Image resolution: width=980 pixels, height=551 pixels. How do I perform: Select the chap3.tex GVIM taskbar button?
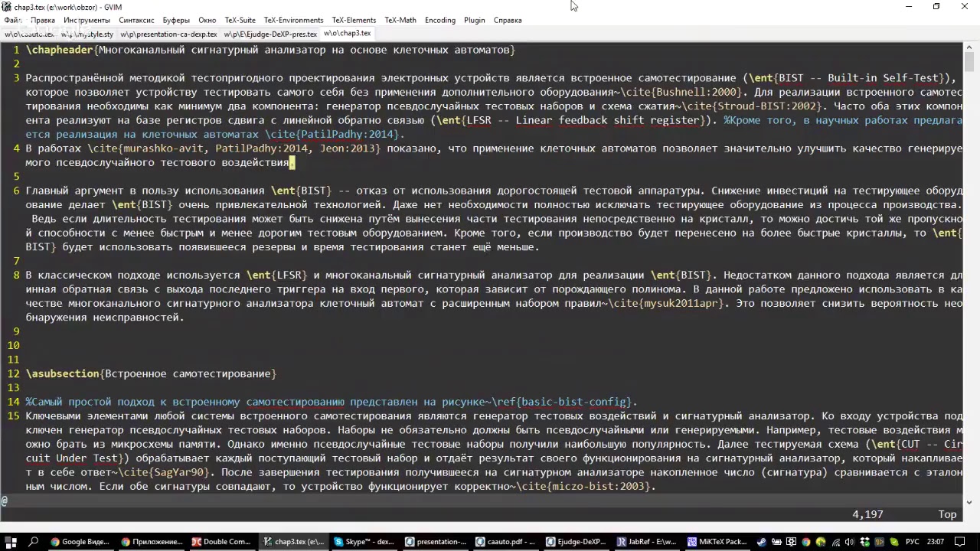pos(293,542)
